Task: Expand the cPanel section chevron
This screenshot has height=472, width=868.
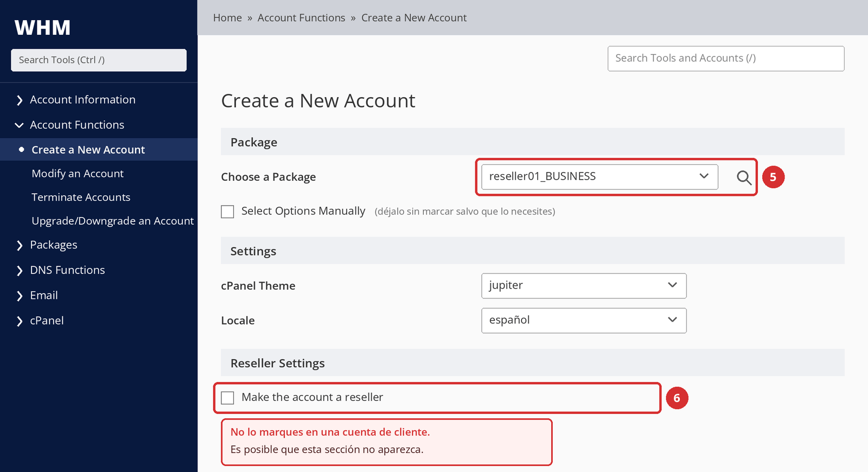Action: click(x=20, y=321)
